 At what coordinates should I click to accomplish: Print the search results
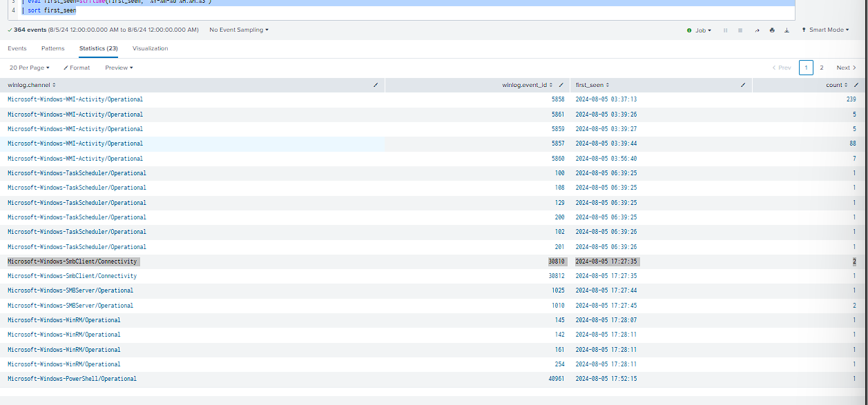772,30
